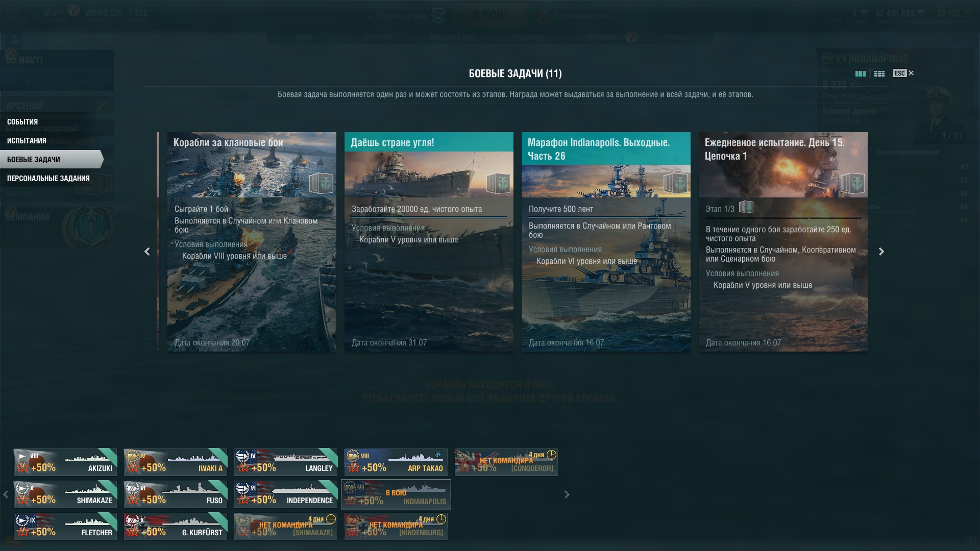
Task: Click the container icon on Даёшь стране угля card
Action: click(x=498, y=183)
